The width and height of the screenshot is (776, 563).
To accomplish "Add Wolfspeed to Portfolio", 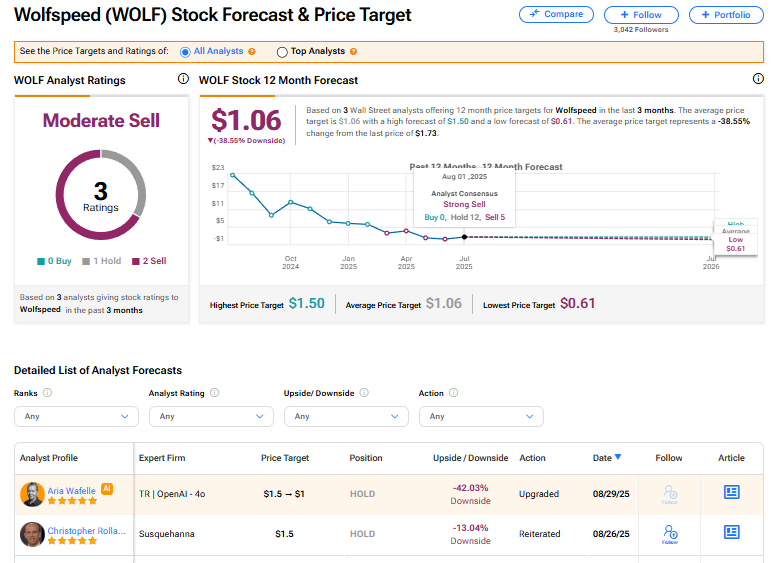I will pos(727,15).
